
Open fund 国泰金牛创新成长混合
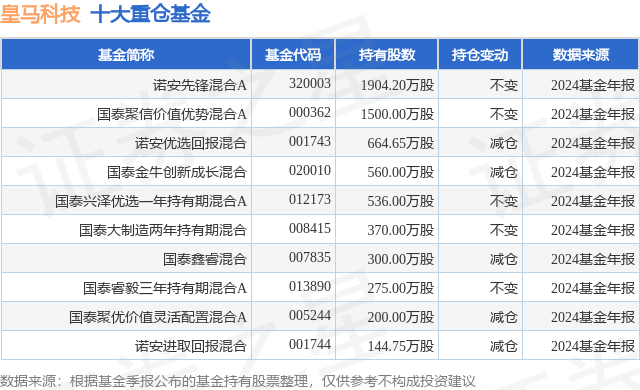click(x=177, y=172)
